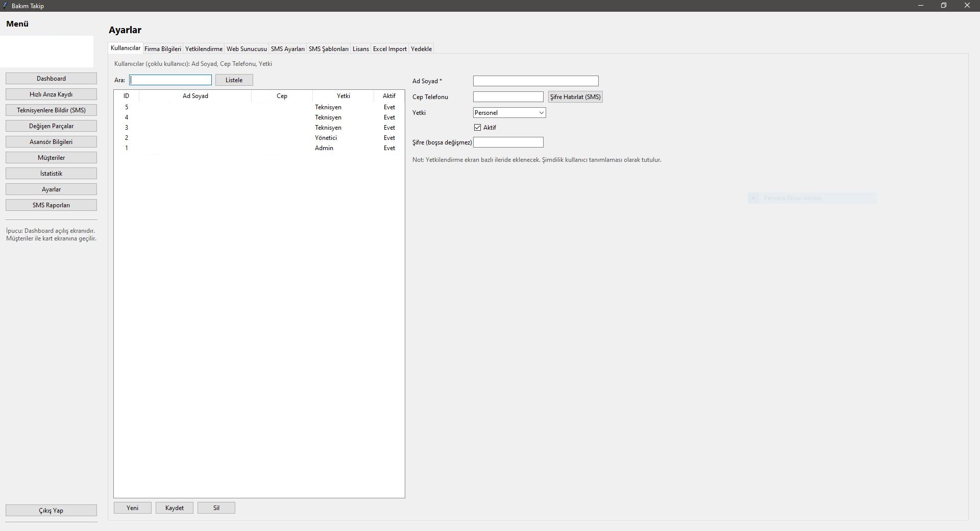This screenshot has height=531, width=980.
Task: Click the Kaydet button
Action: pyautogui.click(x=175, y=508)
